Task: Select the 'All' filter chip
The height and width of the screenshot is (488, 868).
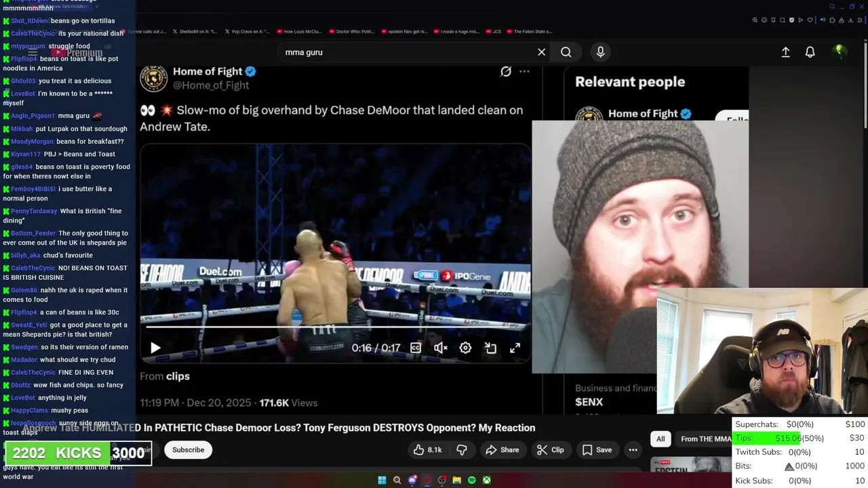Action: (x=660, y=439)
